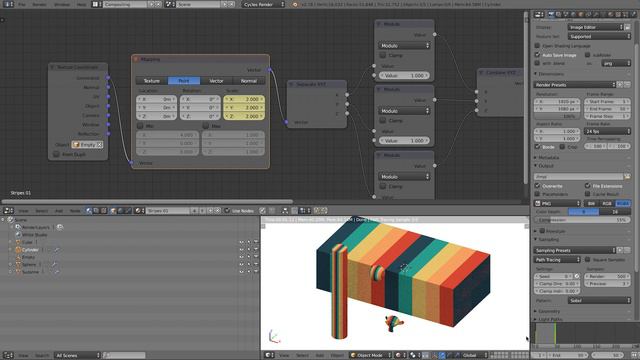640x360 pixels.
Task: Select the Normal type in Mapping node
Action: click(249, 81)
